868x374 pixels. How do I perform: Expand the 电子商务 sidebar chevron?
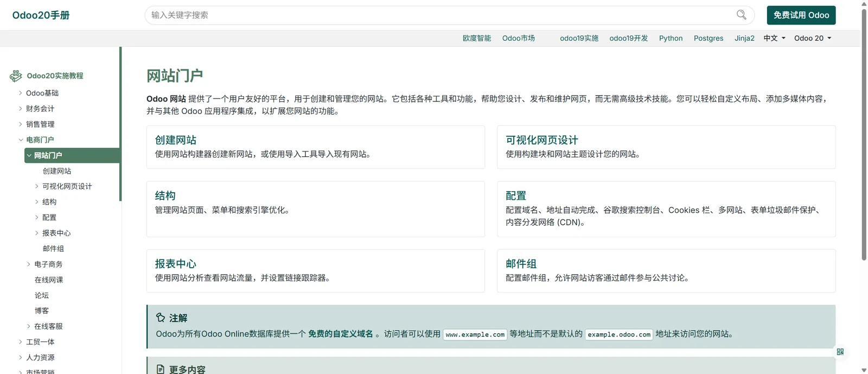click(29, 264)
